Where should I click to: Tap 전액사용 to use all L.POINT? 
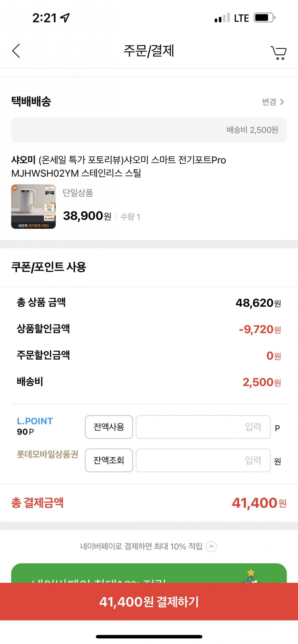(x=109, y=427)
